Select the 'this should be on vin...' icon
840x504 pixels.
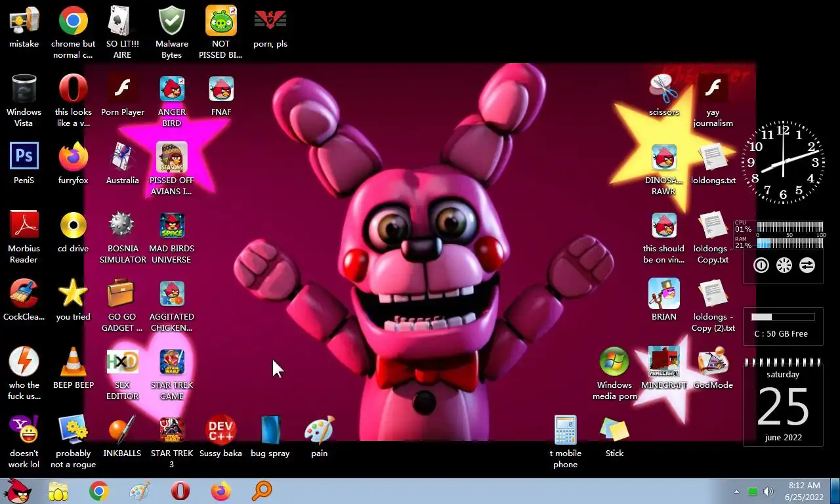click(x=663, y=226)
